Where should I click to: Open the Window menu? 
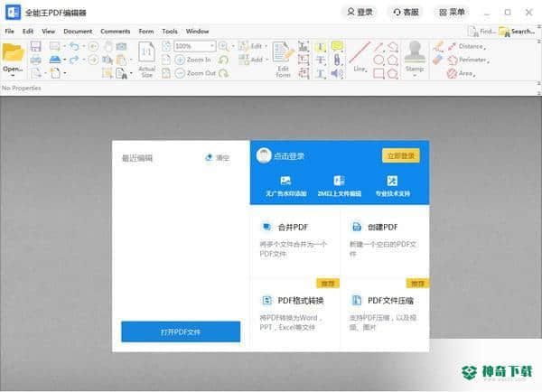click(197, 32)
